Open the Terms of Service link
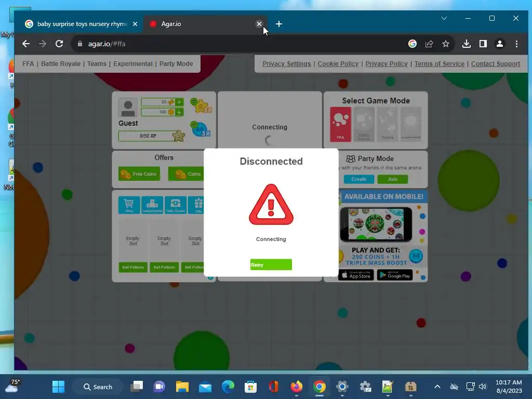532x399 pixels. (x=440, y=64)
